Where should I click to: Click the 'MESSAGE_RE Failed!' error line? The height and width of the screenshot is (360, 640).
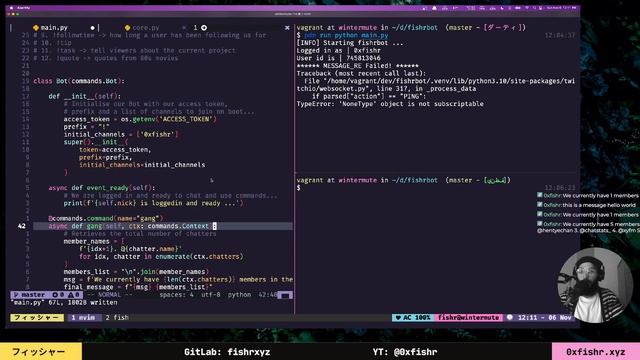point(358,66)
